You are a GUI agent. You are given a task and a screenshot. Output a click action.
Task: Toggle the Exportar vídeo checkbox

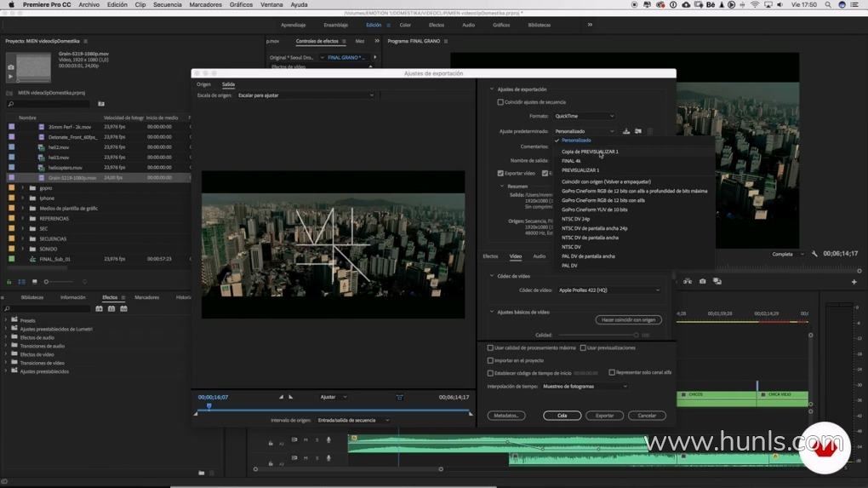tap(500, 174)
